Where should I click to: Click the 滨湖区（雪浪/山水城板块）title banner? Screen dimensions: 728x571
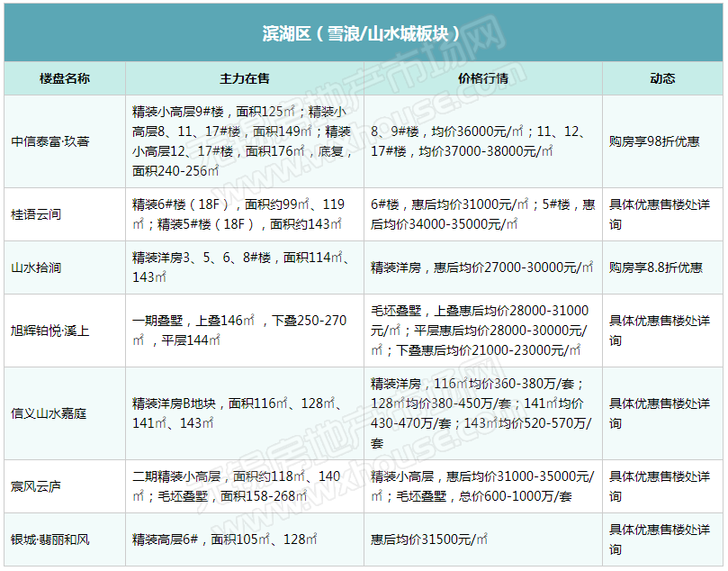[362, 33]
